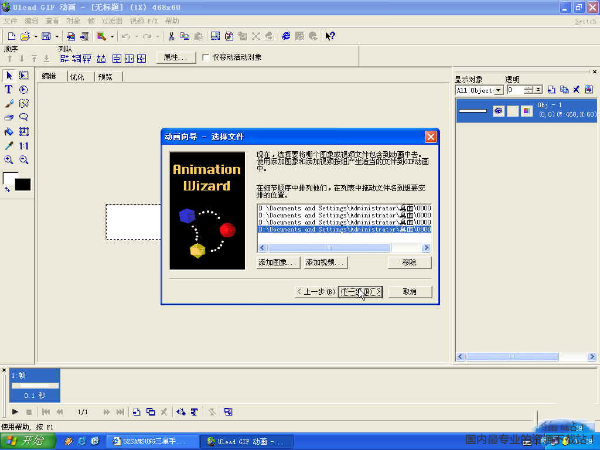Expand the Open file dropdown arrow
This screenshot has height=450, width=600.
click(x=34, y=36)
